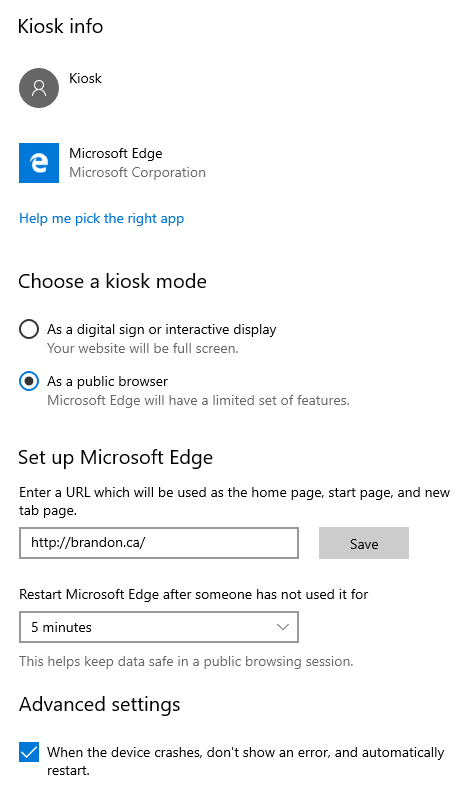Uncheck the automatic restart on crash checkbox
468x789 pixels.
(x=29, y=752)
